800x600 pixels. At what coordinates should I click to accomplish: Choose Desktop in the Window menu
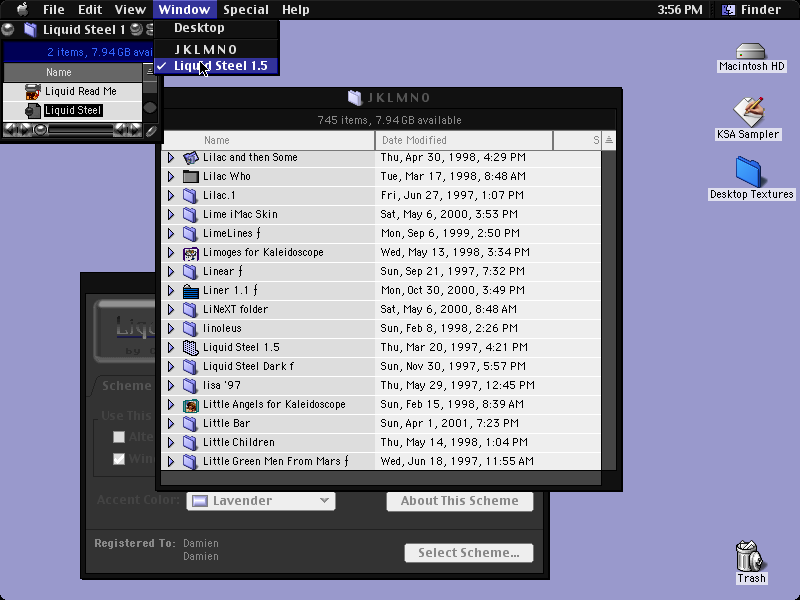(x=216, y=28)
